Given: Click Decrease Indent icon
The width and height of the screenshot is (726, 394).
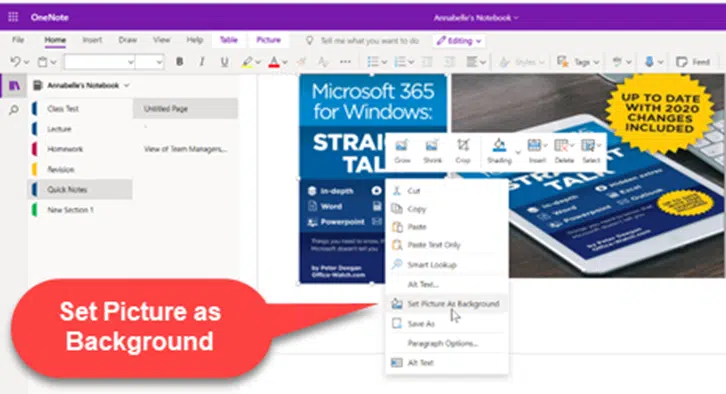Looking at the screenshot, I should tap(427, 62).
